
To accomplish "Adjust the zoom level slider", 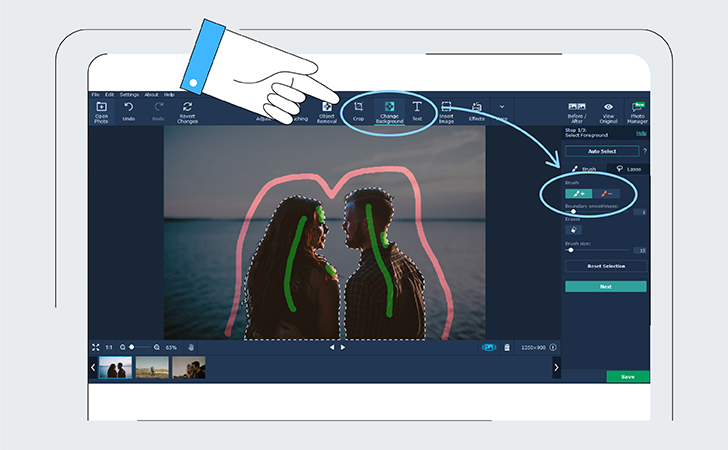I will click(x=140, y=347).
